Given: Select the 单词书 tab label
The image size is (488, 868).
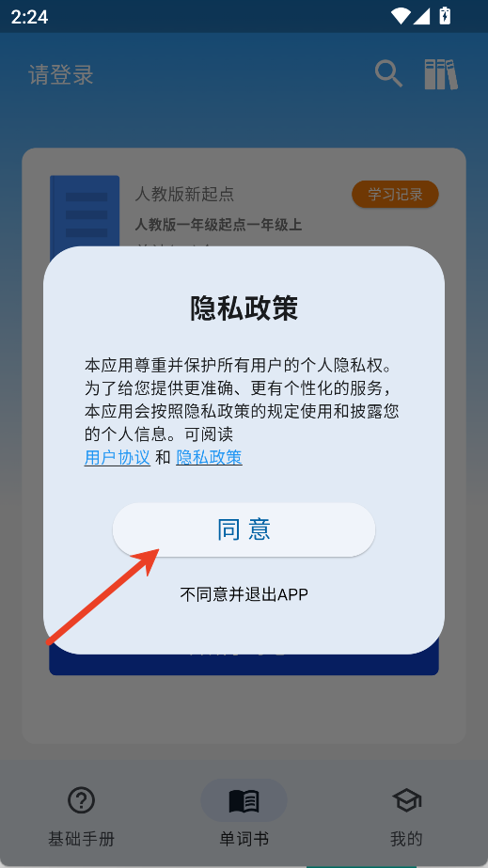Looking at the screenshot, I should point(244,839).
